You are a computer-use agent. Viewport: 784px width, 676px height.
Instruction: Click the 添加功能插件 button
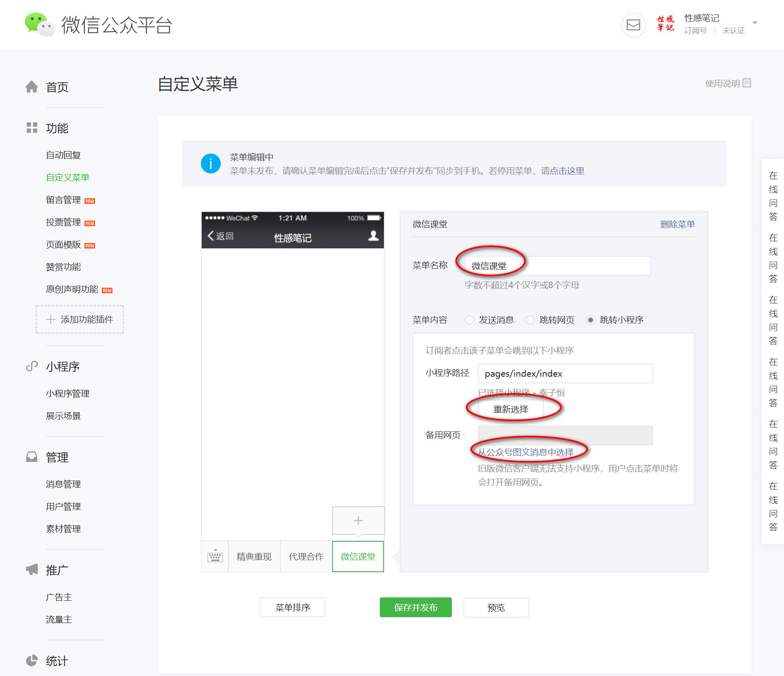(80, 319)
